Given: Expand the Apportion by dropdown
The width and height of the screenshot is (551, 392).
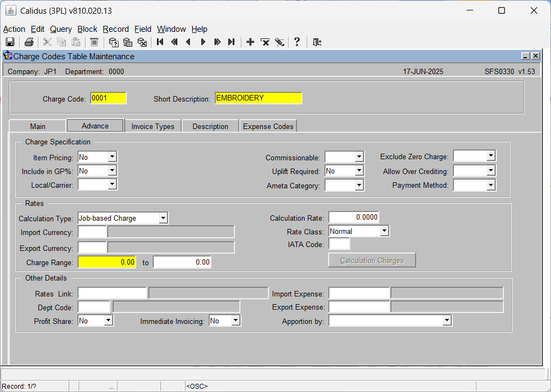Looking at the screenshot, I should (x=447, y=320).
